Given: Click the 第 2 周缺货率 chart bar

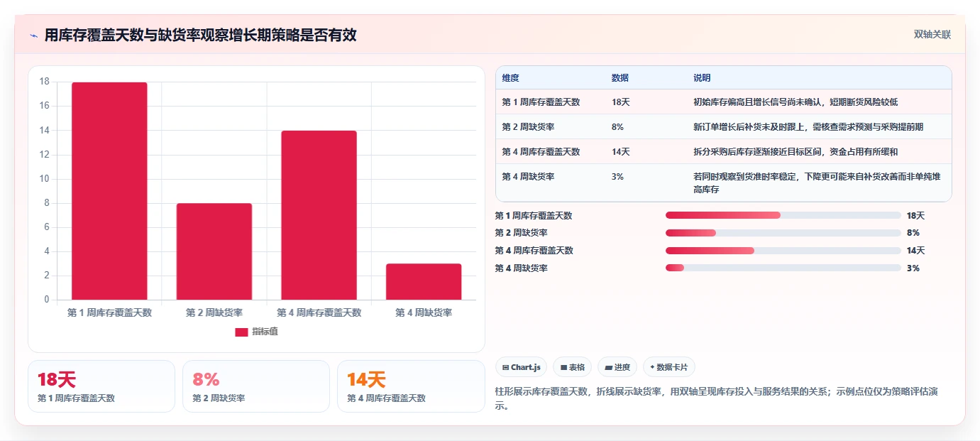Looking at the screenshot, I should (x=214, y=251).
